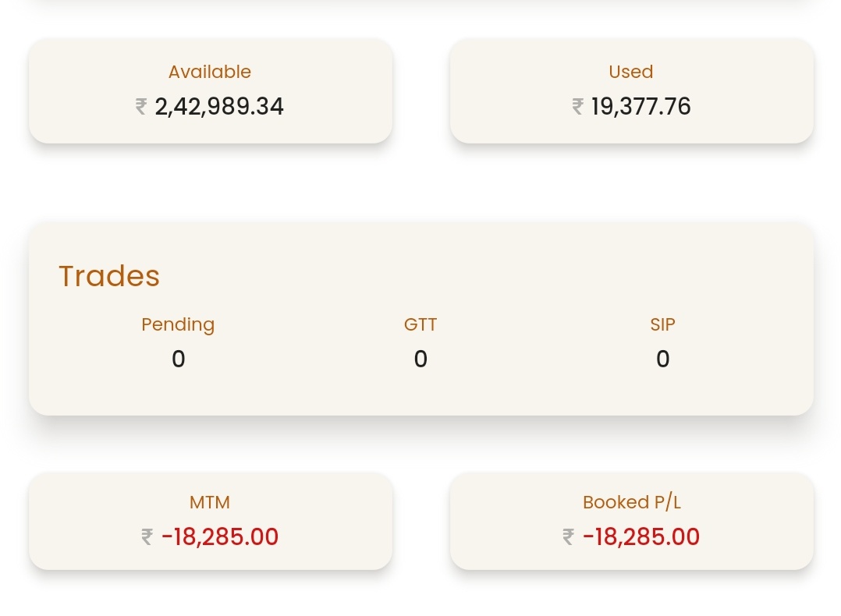Click the rupee icon beside Used amount
Viewport: 841px width, 616px height.
tap(577, 106)
